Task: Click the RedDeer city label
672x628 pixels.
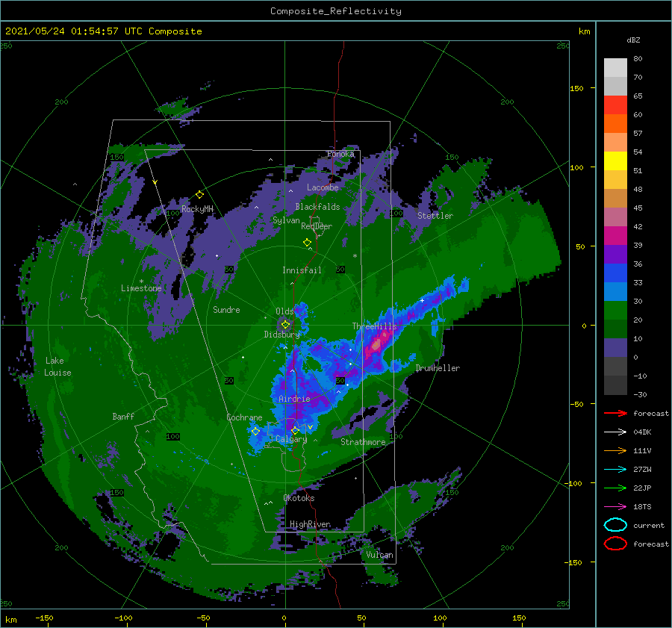Action: (317, 226)
